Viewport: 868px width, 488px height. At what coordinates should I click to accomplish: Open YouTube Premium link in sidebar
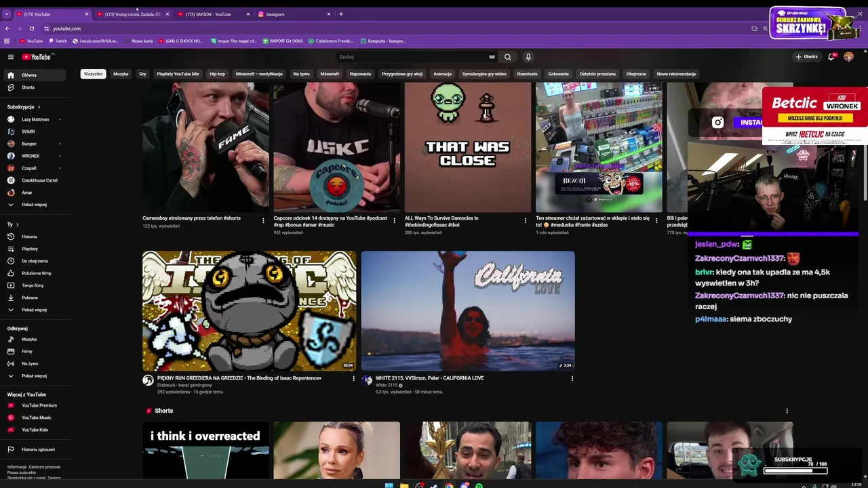35,405
